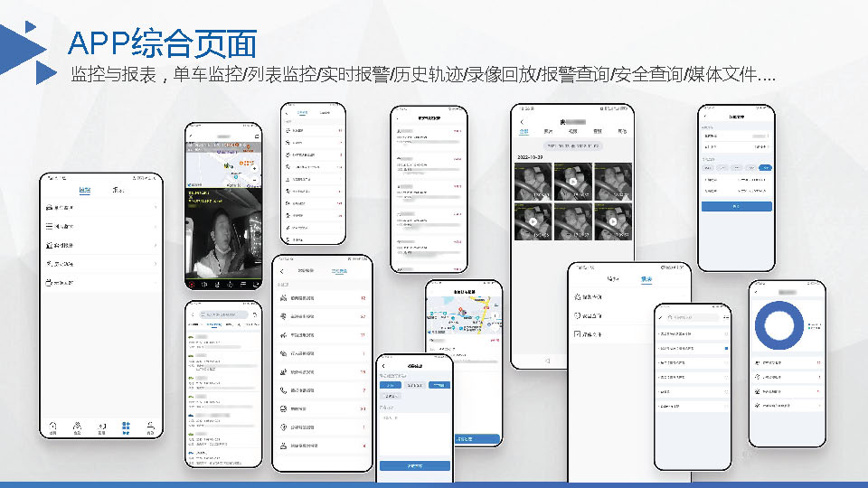The width and height of the screenshot is (868, 488).
Task: Tick the fifth row's checkbox in the checkbox list phone
Action: pyautogui.click(x=726, y=391)
